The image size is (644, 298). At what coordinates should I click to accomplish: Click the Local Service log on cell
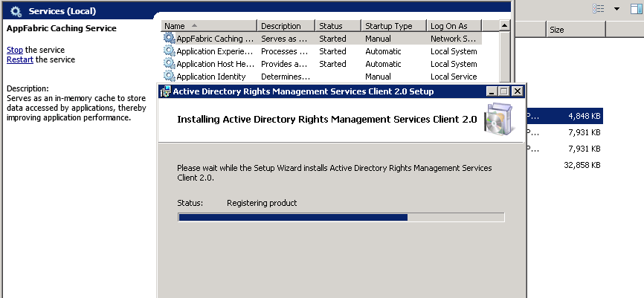click(454, 77)
